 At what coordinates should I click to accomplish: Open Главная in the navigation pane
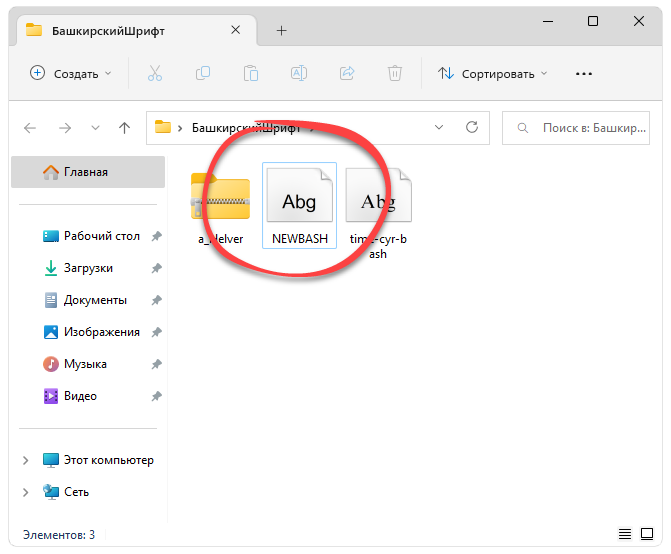[88, 172]
